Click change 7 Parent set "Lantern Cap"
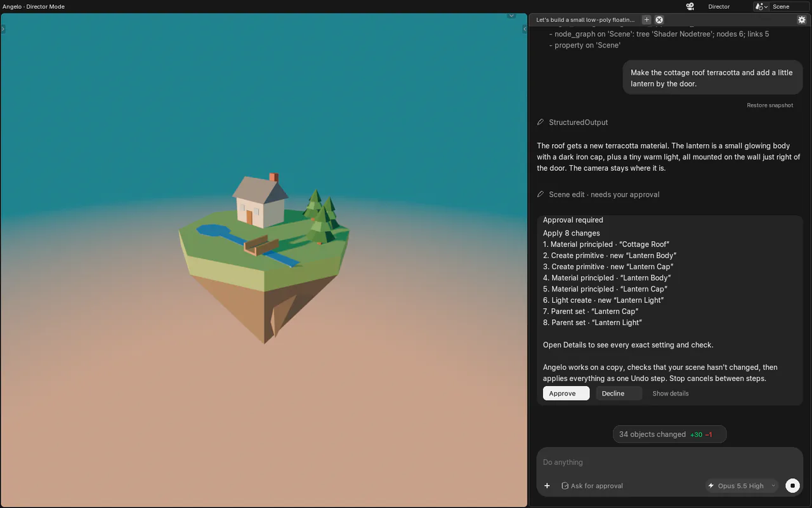The image size is (812, 508). tap(591, 311)
